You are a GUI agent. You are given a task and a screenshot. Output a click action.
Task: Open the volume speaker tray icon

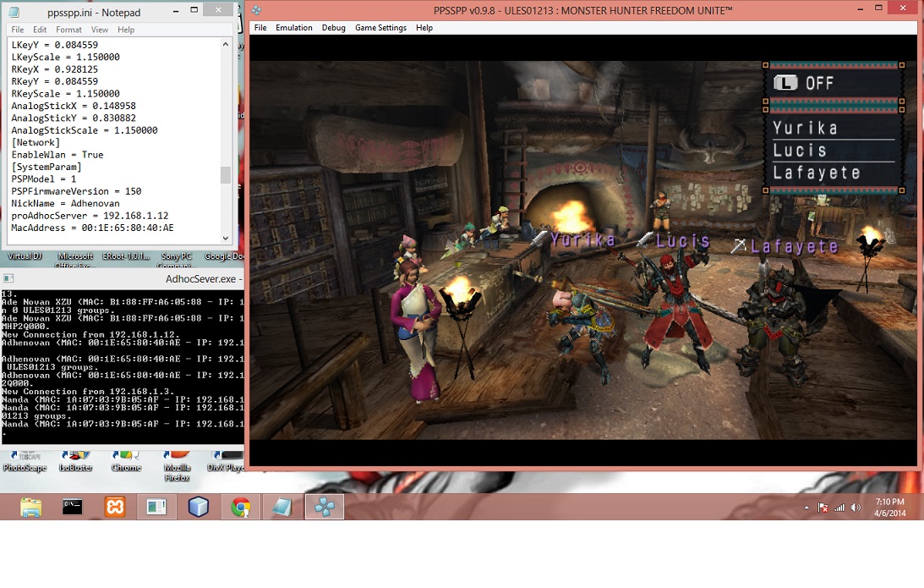point(856,508)
